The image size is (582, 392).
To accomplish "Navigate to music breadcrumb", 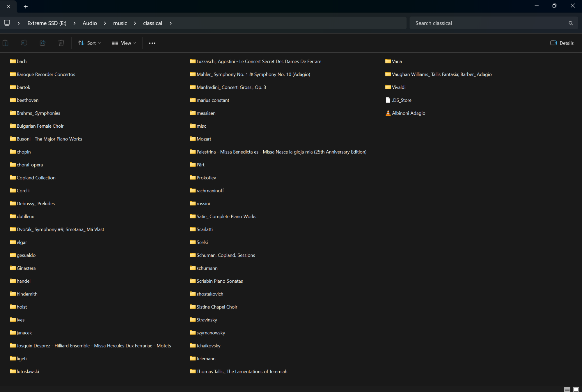I will coord(120,23).
